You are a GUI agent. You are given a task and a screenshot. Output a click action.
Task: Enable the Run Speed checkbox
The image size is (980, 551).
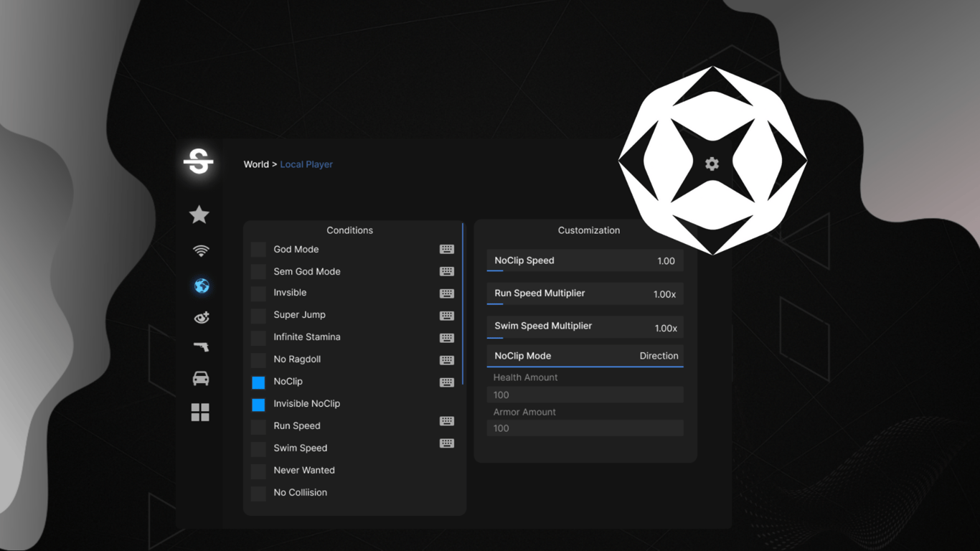click(x=258, y=427)
